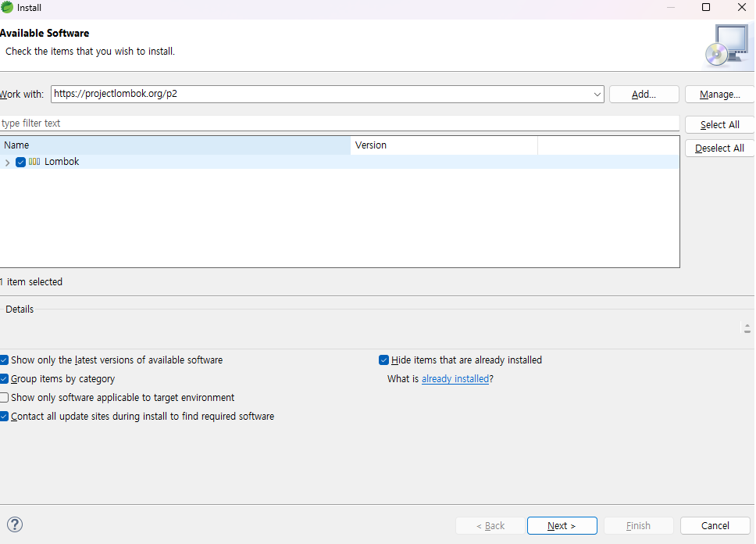Click the Available Software heading
Image resolution: width=756 pixels, height=544 pixels.
coord(45,34)
